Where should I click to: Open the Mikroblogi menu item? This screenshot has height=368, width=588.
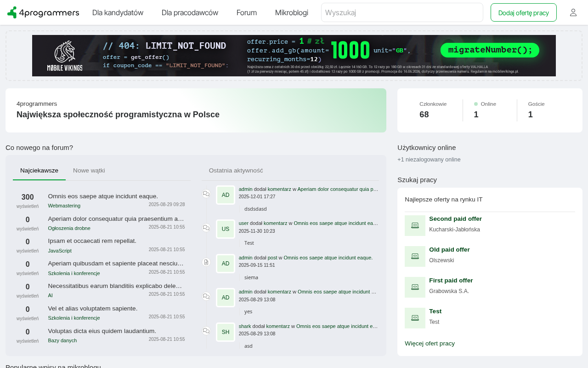coord(292,12)
